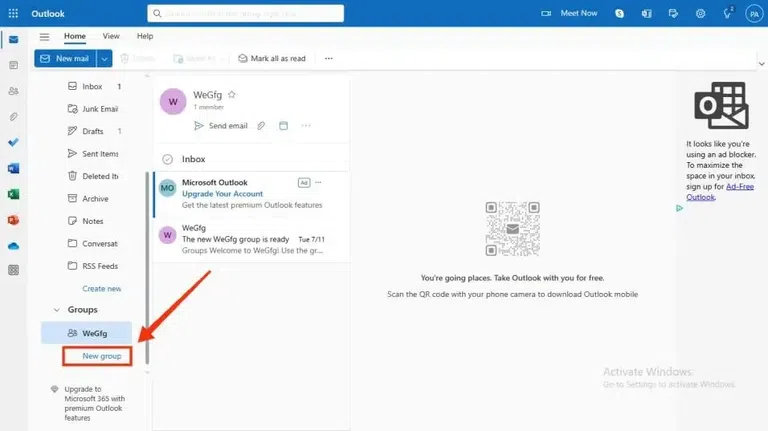Click the folder pane vertical scrollbar
768x431 pixels.
147,267
